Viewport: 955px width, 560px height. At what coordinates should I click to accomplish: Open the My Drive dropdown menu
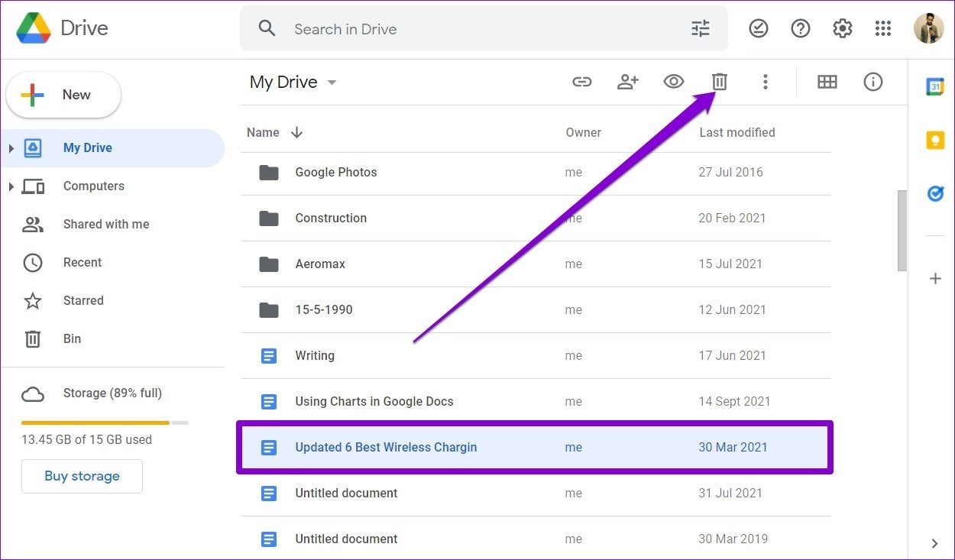click(x=332, y=82)
